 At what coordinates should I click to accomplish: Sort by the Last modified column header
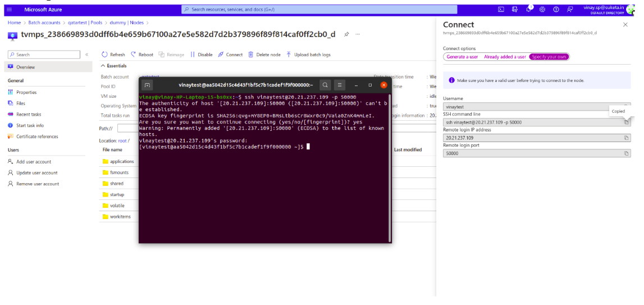(408, 149)
